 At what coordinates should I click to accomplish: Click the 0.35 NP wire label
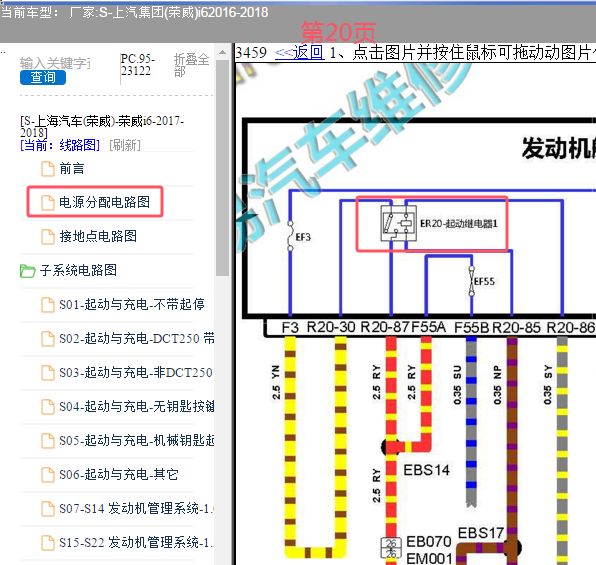pyautogui.click(x=497, y=384)
